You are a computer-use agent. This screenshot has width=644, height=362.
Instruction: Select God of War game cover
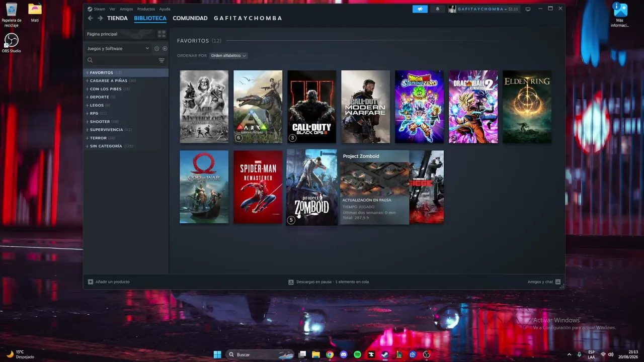204,187
